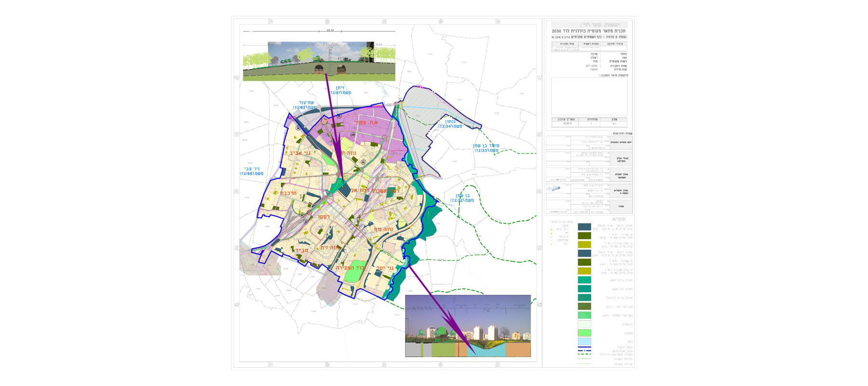
Task: Select the 'נוה נוף' neighborhood label
Action: (384, 230)
